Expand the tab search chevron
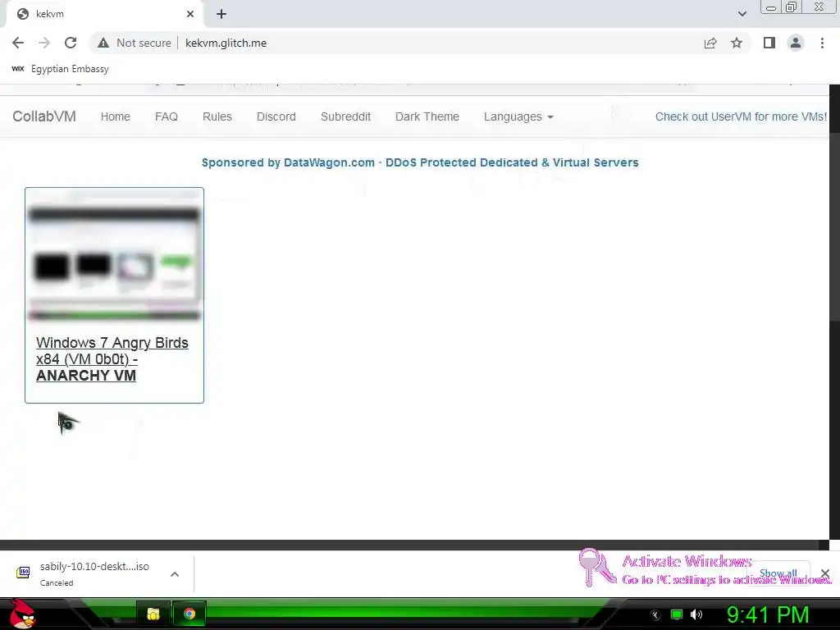The height and width of the screenshot is (630, 840). [x=742, y=14]
